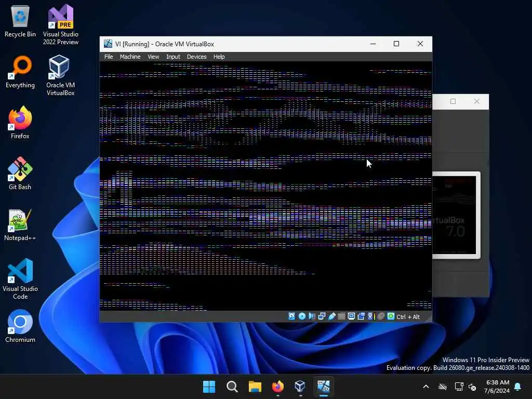
Task: Maximize the VI VirtualBox window
Action: [x=396, y=44]
